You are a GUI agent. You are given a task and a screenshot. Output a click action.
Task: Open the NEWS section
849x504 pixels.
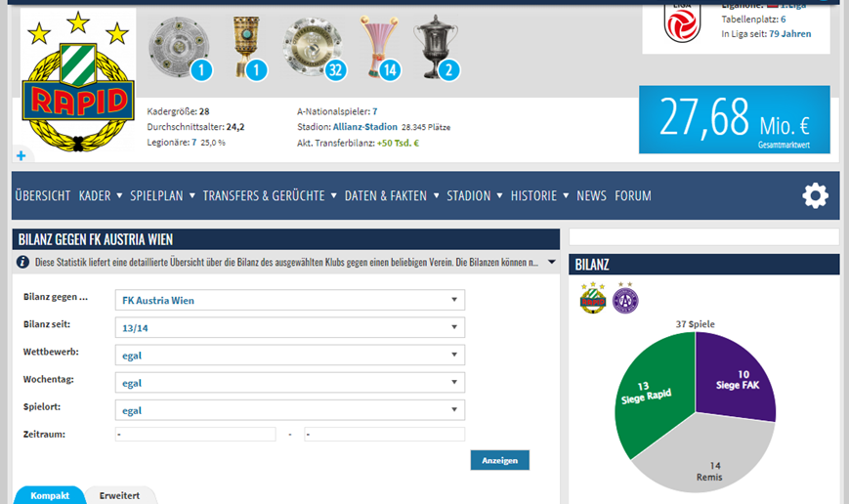[x=591, y=195]
